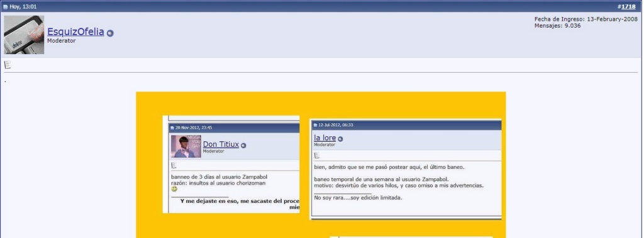Viewport: 644px width, 238px height.
Task: Open post number #1718 permalink
Action: pos(628,6)
